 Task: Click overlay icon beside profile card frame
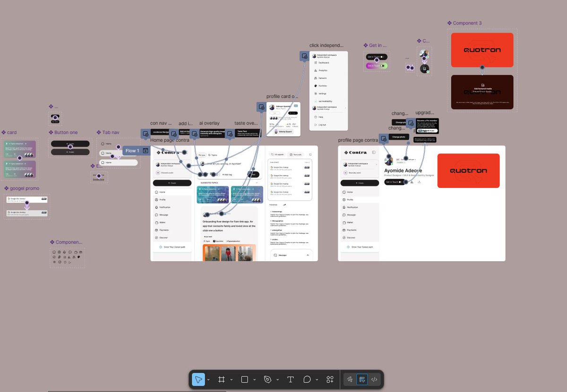[x=261, y=107]
